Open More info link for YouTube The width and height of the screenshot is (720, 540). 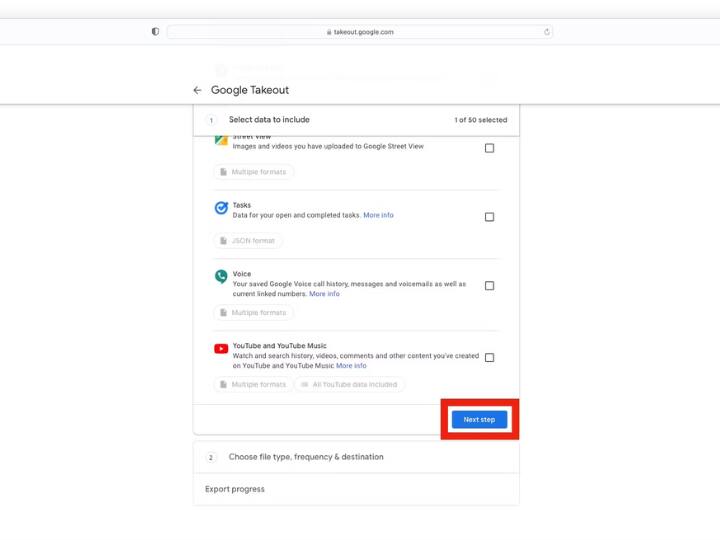(x=351, y=366)
